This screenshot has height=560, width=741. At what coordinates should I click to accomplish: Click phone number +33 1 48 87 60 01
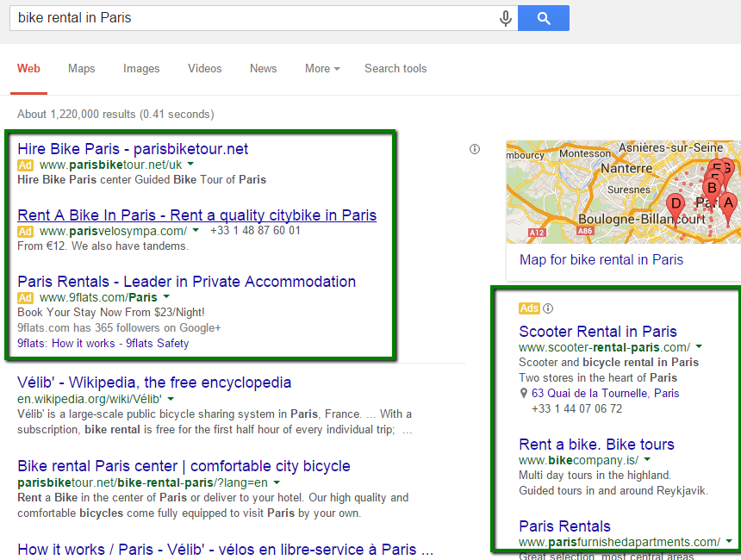pos(255,231)
